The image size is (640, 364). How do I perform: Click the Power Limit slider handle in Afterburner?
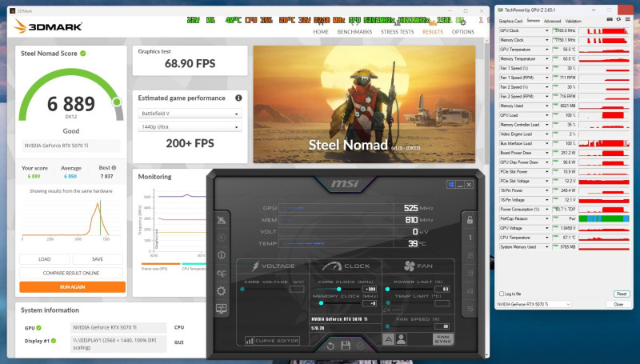387,289
